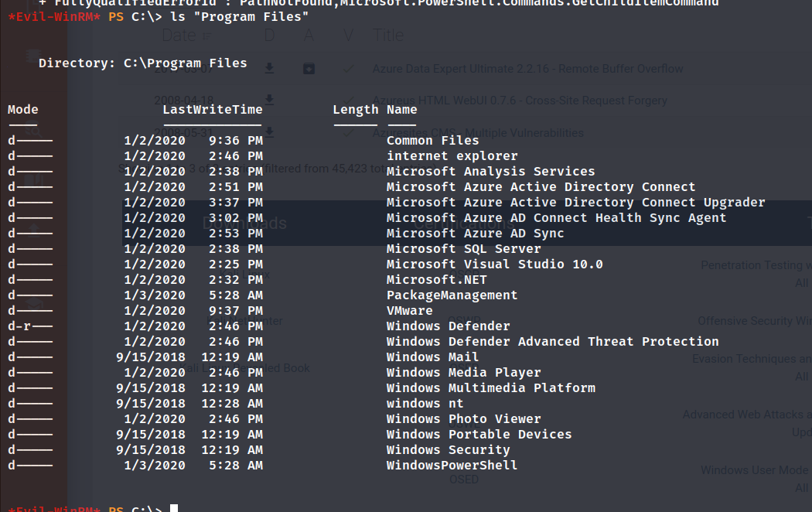Click the ls "Program Files" command text
This screenshot has height=512, width=812.
(239, 17)
